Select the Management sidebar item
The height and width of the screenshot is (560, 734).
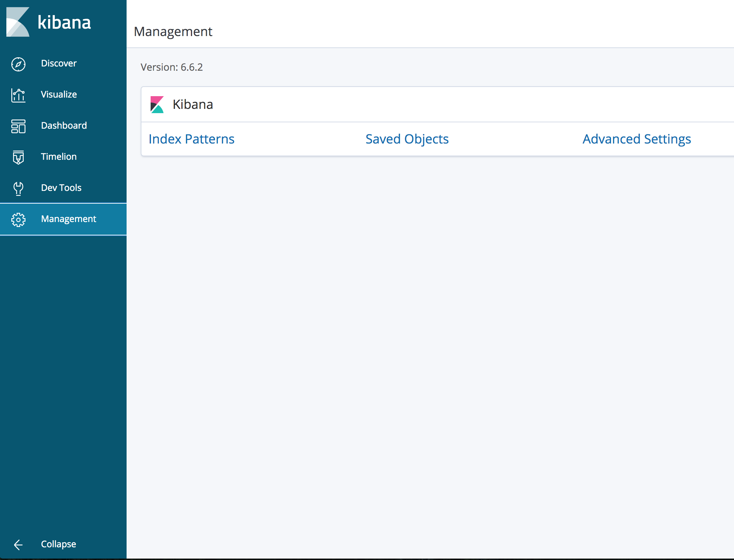click(69, 219)
